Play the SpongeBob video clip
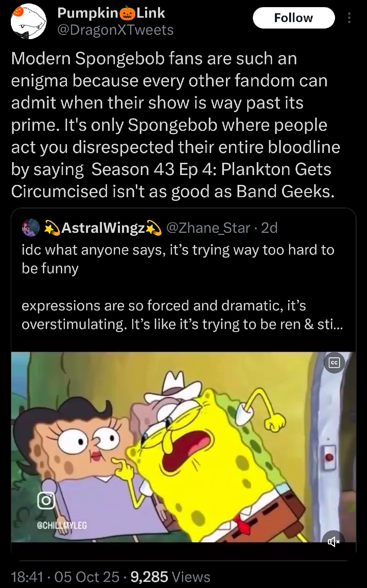367x588 pixels. (x=183, y=447)
